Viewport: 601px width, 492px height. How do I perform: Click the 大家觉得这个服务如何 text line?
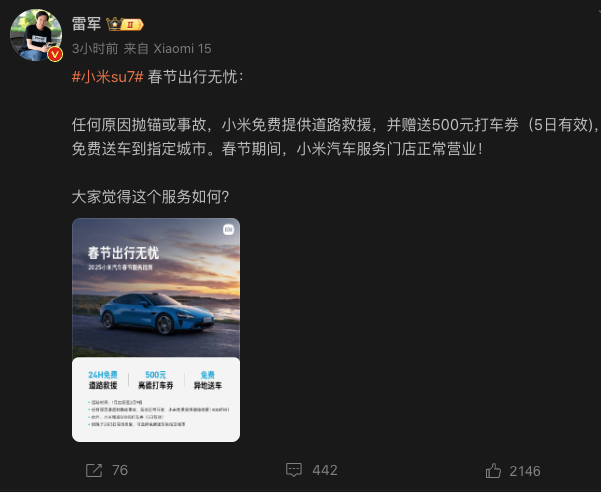[150, 197]
